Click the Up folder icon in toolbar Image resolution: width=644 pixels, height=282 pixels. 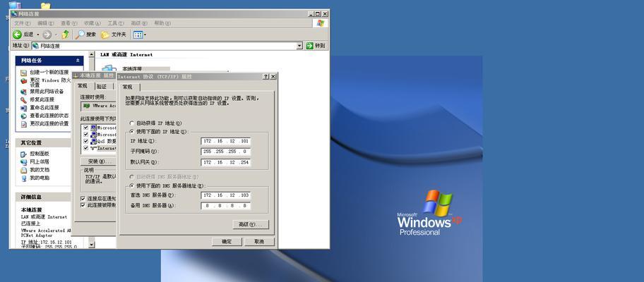pos(65,35)
